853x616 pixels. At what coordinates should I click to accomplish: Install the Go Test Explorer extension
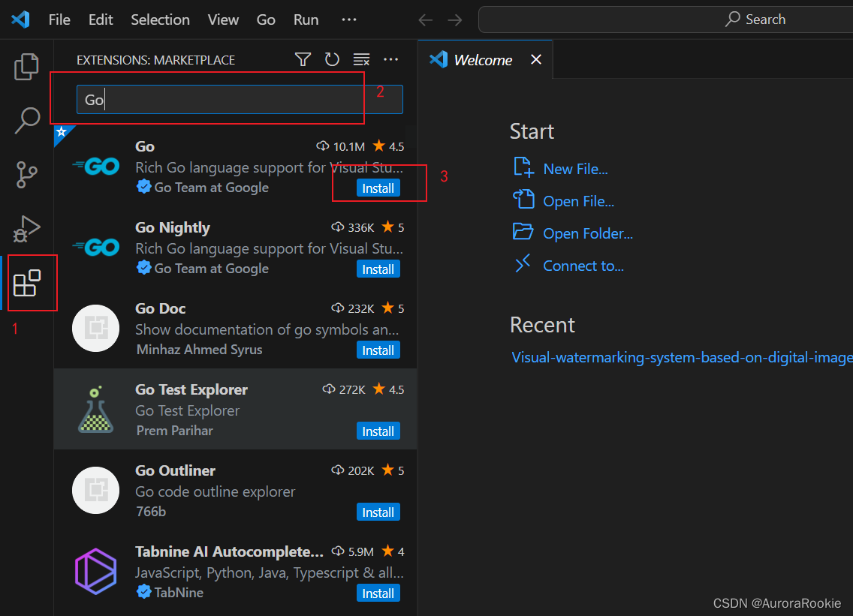[x=378, y=431]
